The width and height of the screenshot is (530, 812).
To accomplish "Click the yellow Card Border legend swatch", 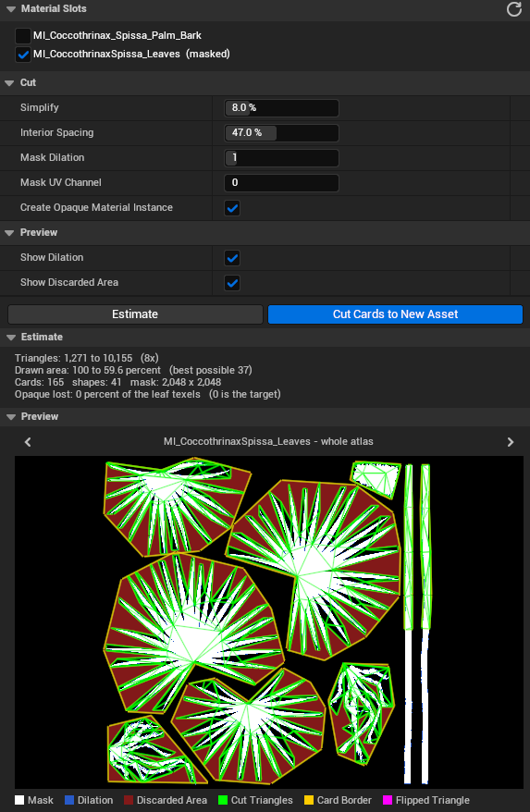I will (x=309, y=800).
